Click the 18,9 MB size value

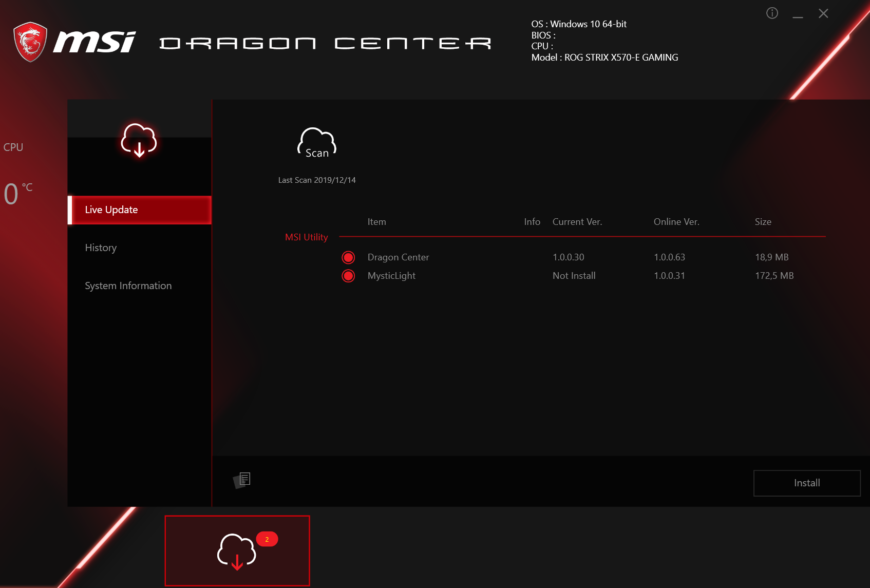[772, 257]
